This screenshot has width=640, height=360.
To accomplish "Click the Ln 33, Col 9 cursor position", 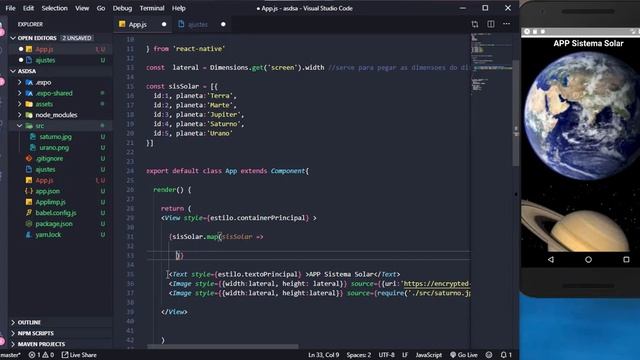I will coord(323,355).
